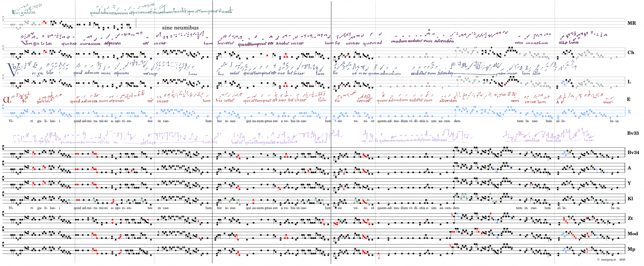Select the Mp staff label
This screenshot has width=644, height=266.
tap(631, 249)
